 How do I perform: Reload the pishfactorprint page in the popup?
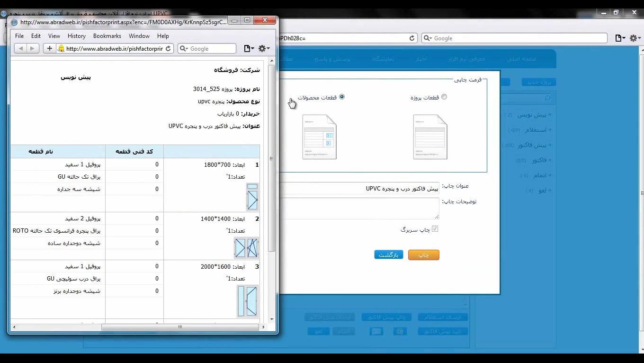tap(168, 48)
